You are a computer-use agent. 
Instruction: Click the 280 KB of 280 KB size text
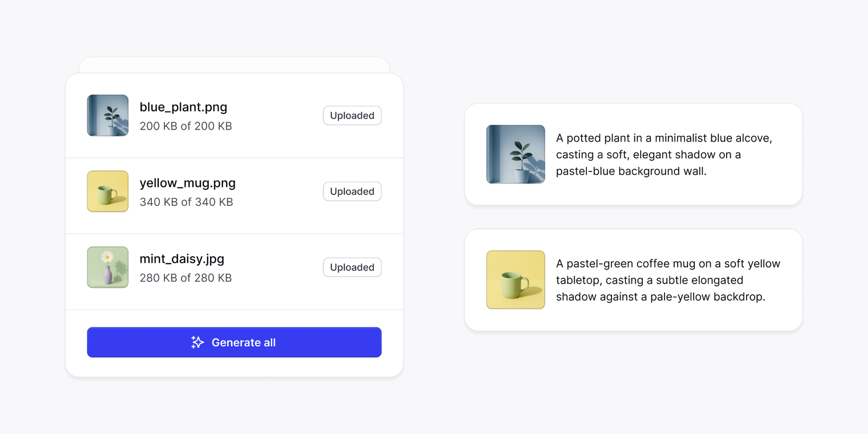tap(186, 278)
